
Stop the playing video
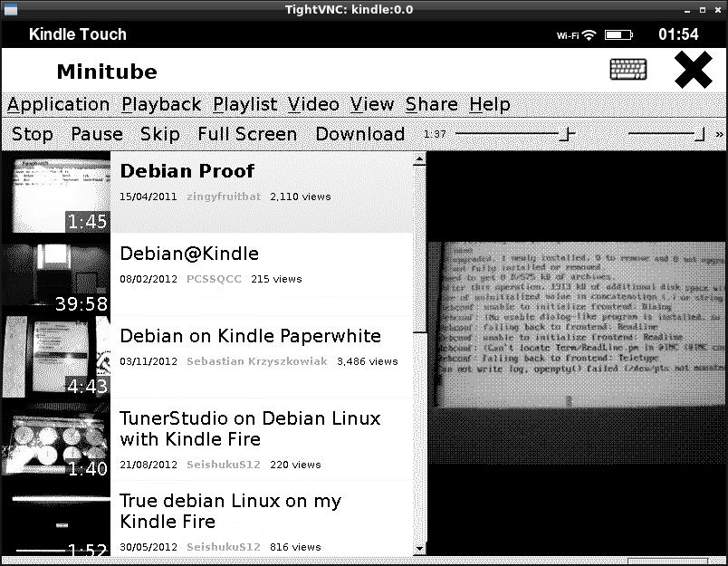(x=32, y=134)
